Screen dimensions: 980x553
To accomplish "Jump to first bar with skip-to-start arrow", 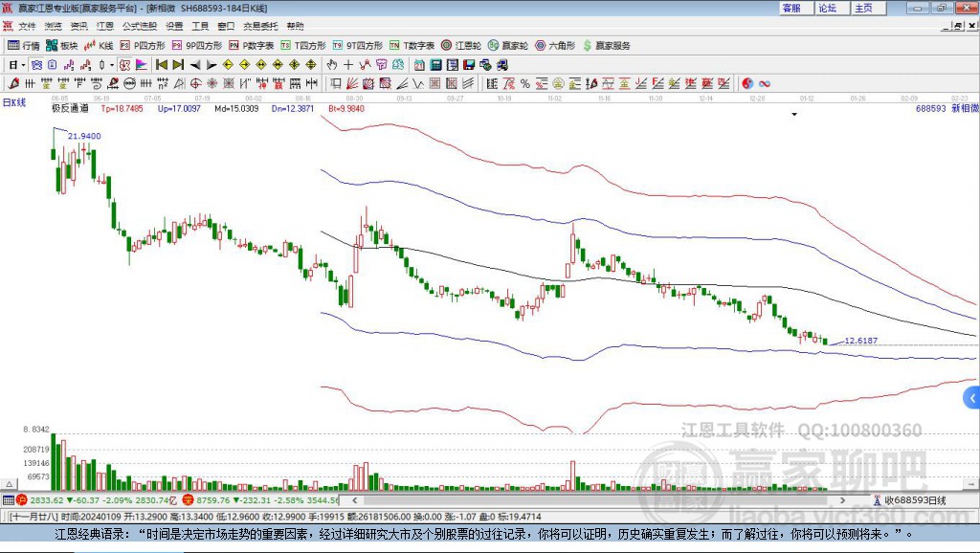I will (161, 64).
